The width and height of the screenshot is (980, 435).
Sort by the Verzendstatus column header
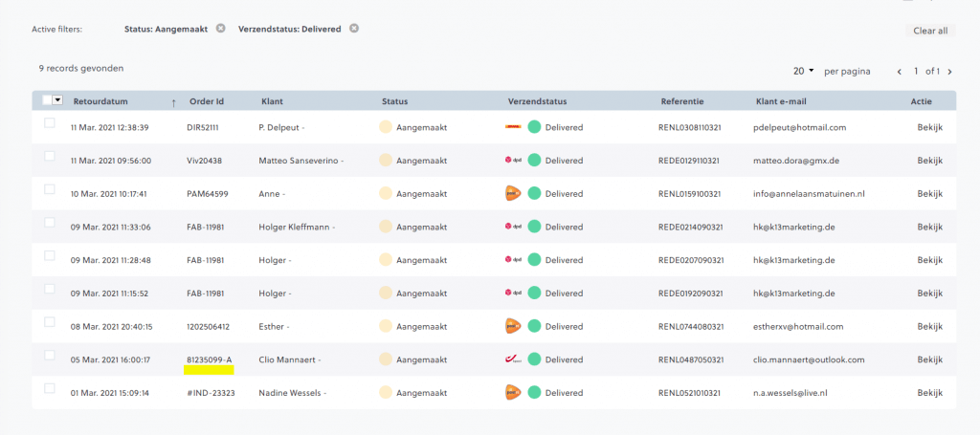537,101
